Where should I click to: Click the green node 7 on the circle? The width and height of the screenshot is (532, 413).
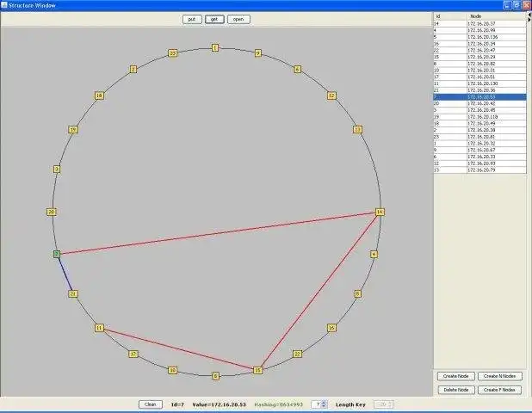click(x=57, y=254)
